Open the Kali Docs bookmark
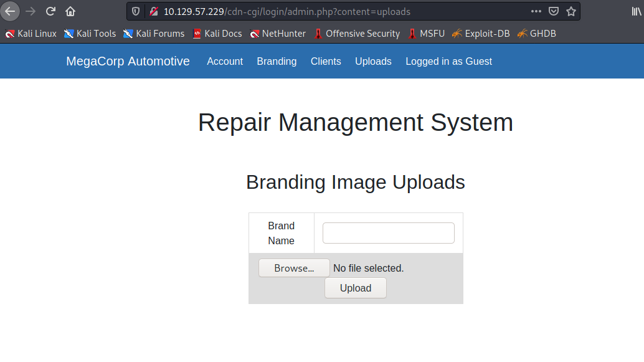The image size is (644, 362). click(217, 34)
